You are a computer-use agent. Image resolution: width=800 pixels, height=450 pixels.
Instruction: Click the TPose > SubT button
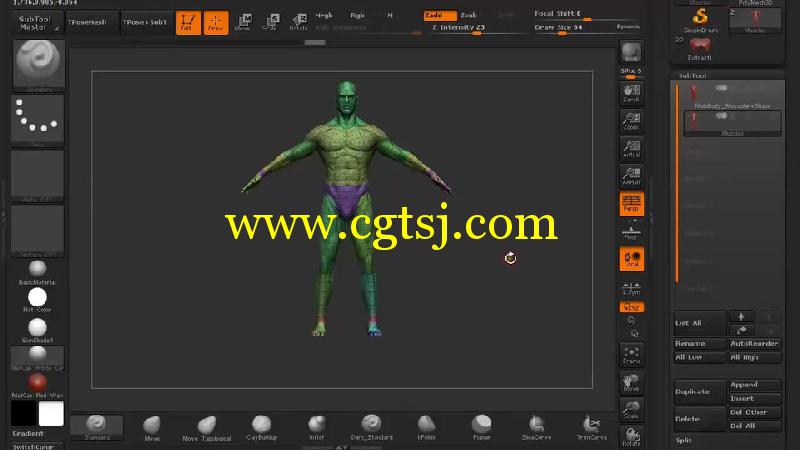(145, 22)
